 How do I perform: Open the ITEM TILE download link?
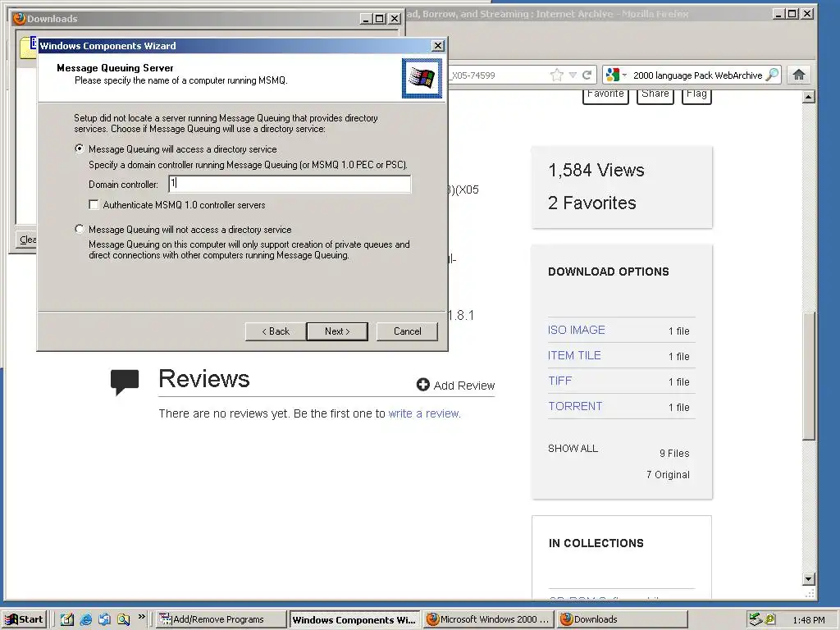click(x=574, y=355)
